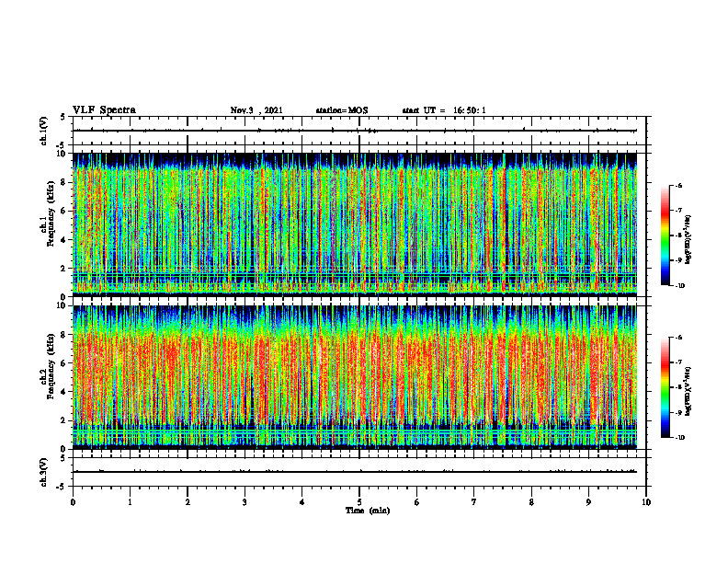
Task: Click the ch.1 colorbar log(PSD) label
Action: click(x=688, y=239)
